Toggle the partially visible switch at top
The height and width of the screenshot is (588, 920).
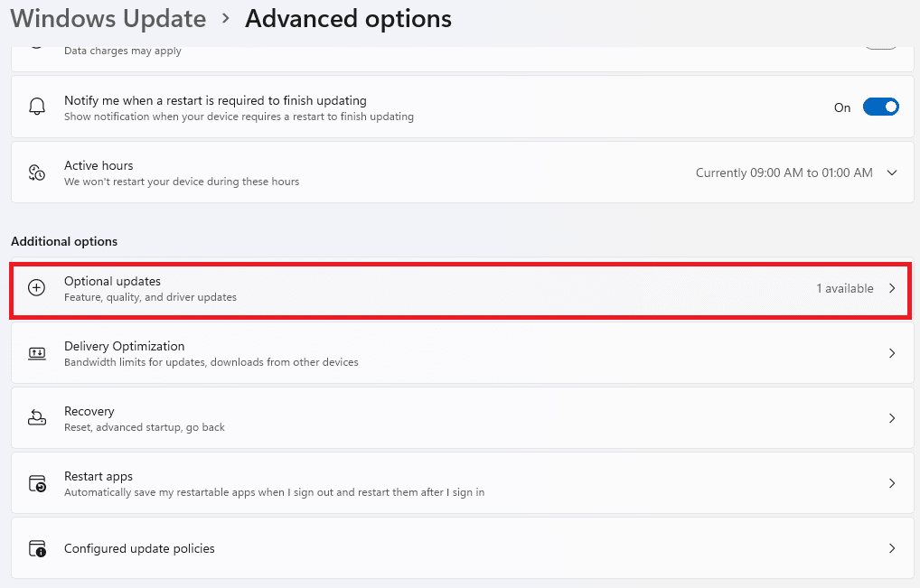pyautogui.click(x=880, y=43)
